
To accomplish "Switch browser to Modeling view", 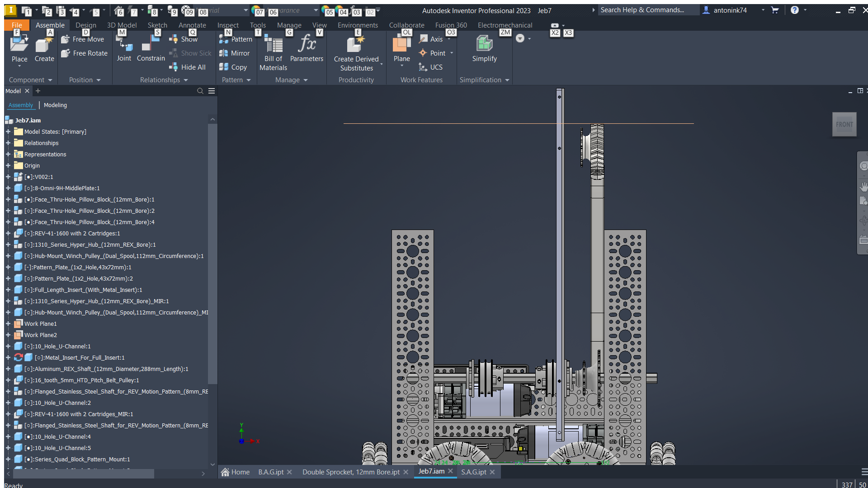I will [x=55, y=105].
